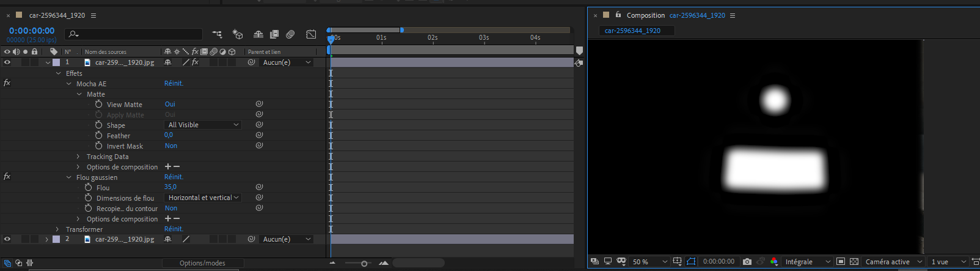This screenshot has width=980, height=271.
Task: Click the label tag column icon
Action: tap(54, 52)
